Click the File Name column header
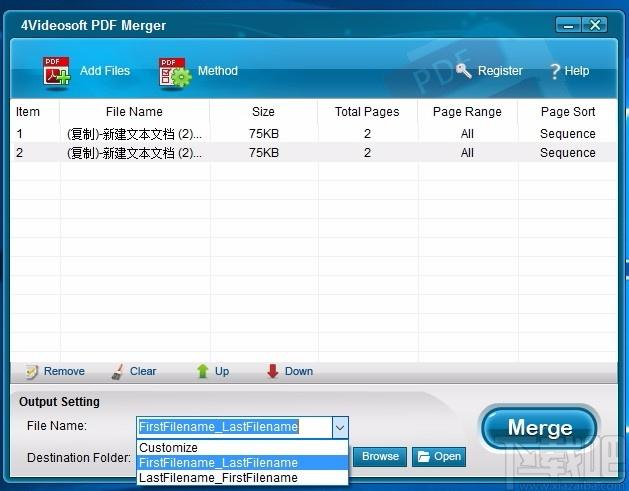 point(134,112)
